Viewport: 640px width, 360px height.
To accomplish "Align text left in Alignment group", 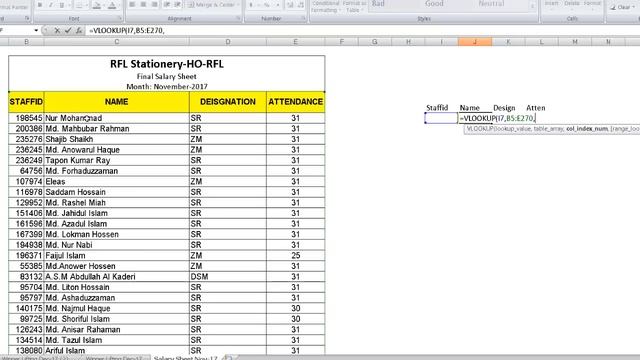I will pyautogui.click(x=132, y=5).
